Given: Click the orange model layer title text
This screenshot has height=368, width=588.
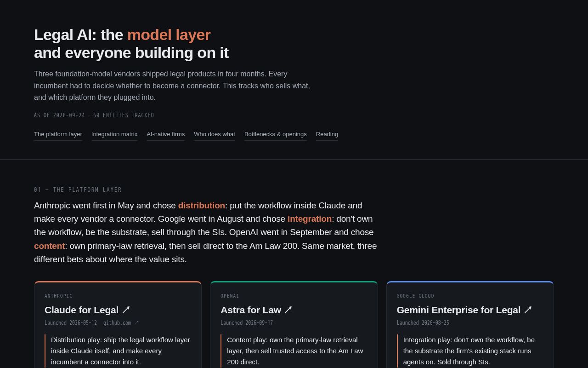Looking at the screenshot, I should [169, 35].
